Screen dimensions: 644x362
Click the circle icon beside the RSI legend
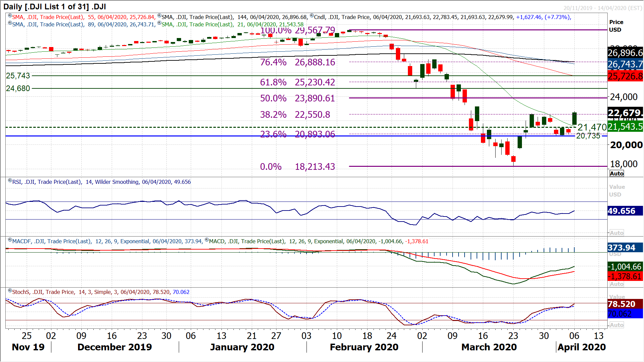pos(10,180)
